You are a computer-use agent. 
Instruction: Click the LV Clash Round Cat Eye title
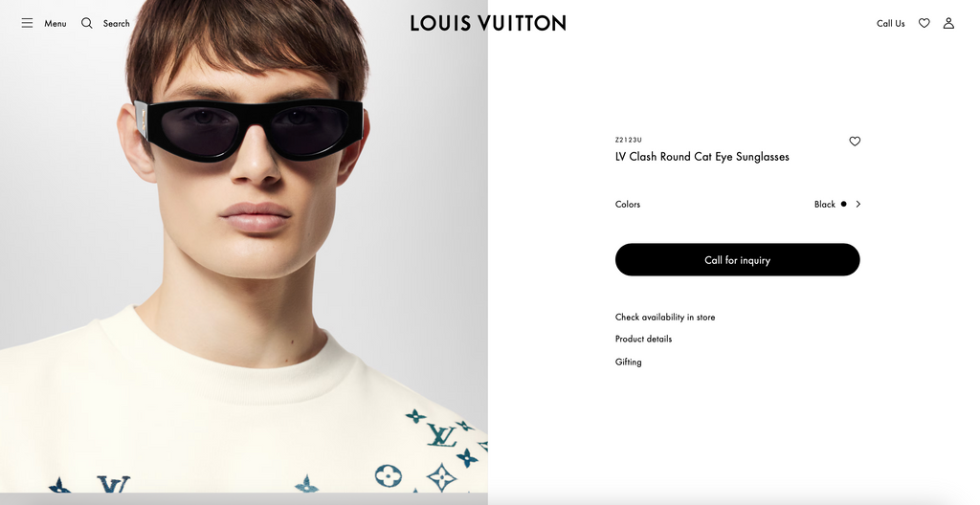(702, 157)
